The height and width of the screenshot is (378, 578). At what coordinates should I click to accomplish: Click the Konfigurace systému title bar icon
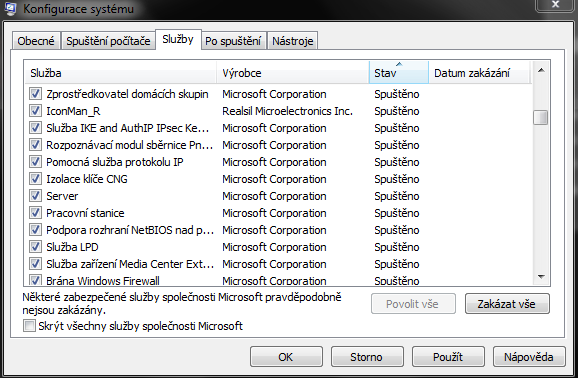[10, 8]
